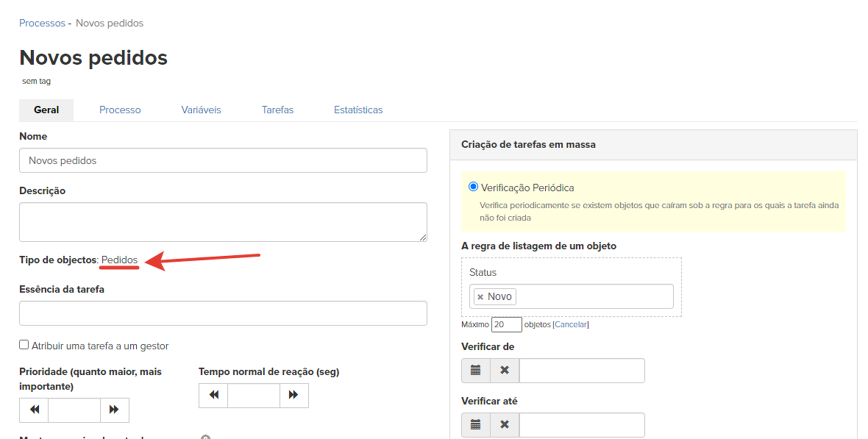Screen dimensions: 868x439
Task: Select the Verificação Periódica radio option
Action: (473, 187)
